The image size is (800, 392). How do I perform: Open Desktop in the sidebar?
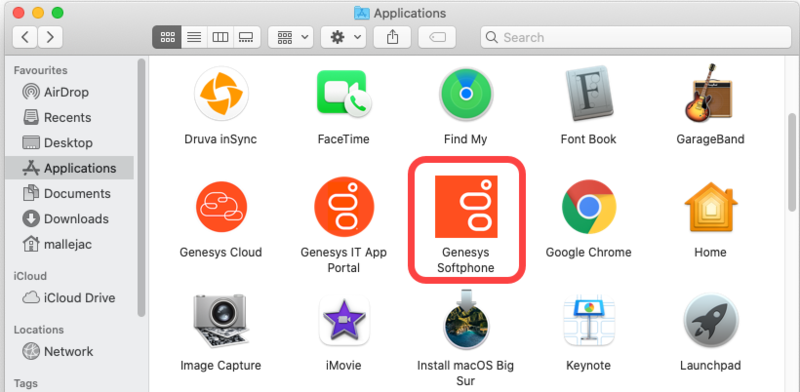pyautogui.click(x=69, y=142)
